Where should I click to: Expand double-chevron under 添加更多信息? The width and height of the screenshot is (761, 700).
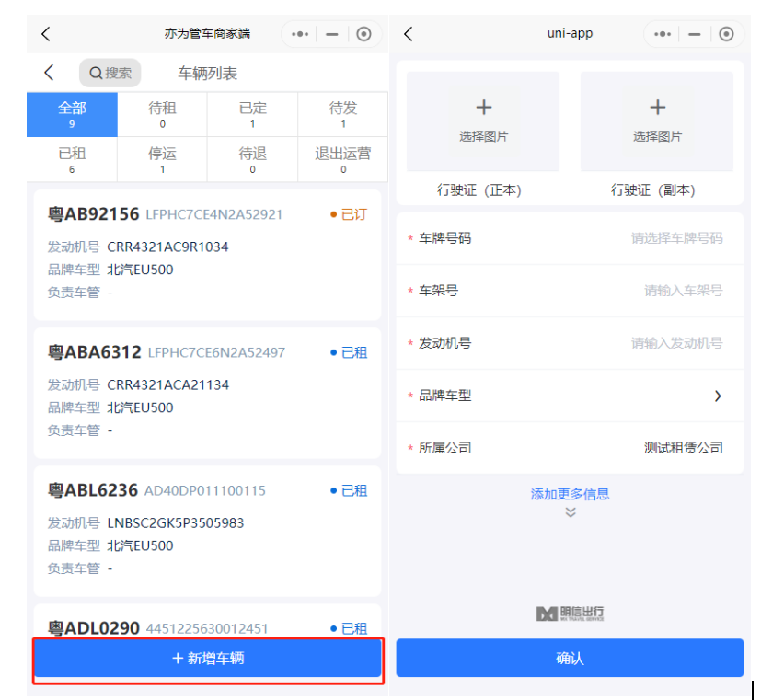tap(570, 512)
